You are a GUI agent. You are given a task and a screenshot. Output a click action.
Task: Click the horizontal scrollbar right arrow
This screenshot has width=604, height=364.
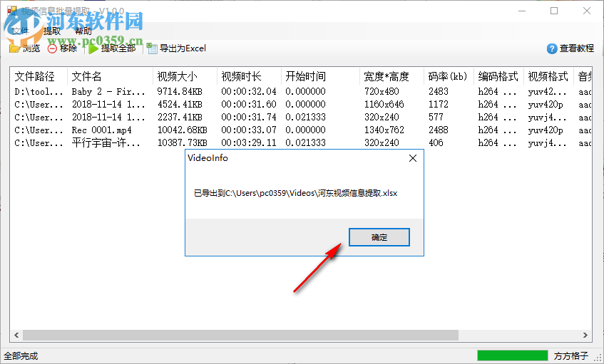pyautogui.click(x=585, y=335)
